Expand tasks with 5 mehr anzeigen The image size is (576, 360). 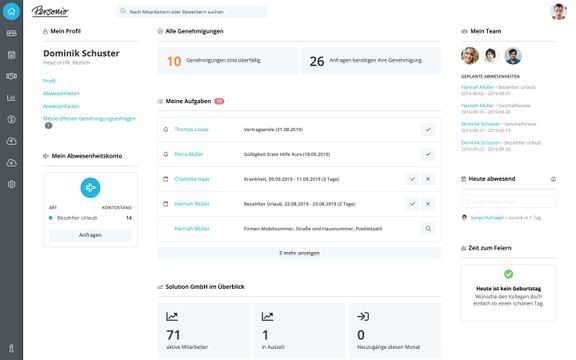pos(299,253)
